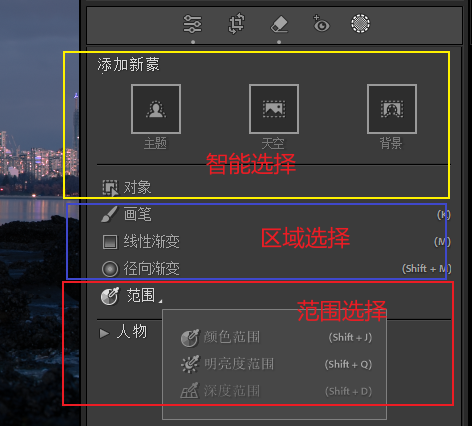Choose the 主题 subject mask button
472x426 pixels.
click(156, 109)
